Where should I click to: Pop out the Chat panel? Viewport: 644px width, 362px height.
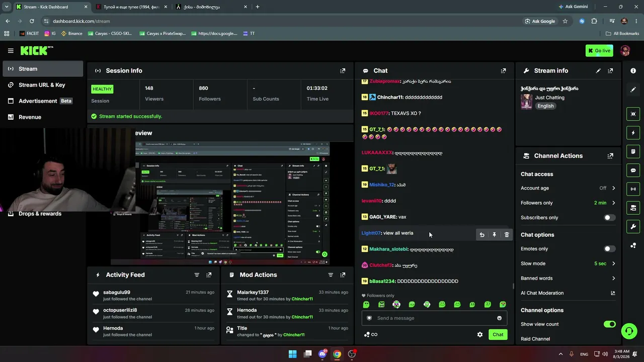tap(503, 71)
